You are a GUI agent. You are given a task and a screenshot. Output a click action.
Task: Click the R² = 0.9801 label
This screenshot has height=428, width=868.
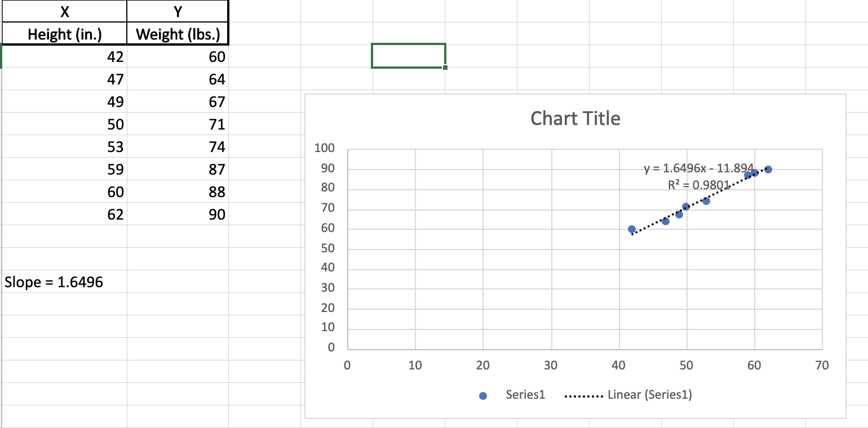click(699, 184)
